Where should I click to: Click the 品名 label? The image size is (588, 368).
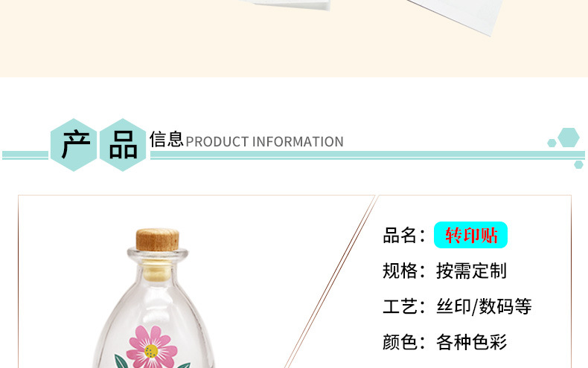(x=400, y=236)
